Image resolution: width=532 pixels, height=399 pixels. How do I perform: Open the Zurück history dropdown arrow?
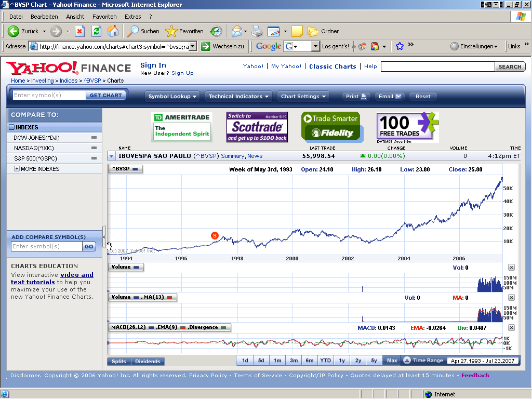pos(45,31)
